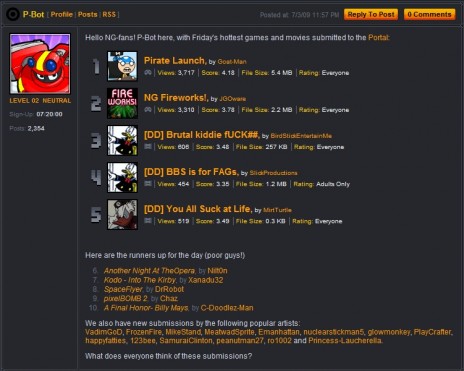
Task: Visit Nitt0n's user page
Action: click(217, 271)
